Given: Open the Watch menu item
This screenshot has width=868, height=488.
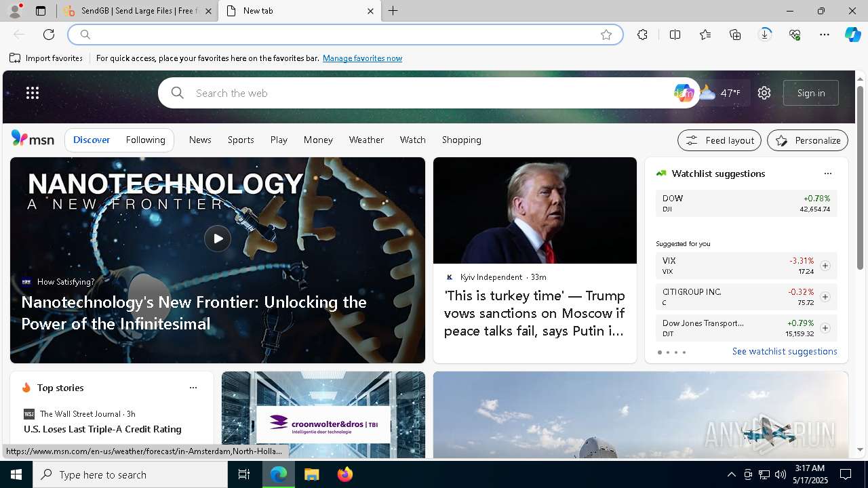Looking at the screenshot, I should [412, 140].
